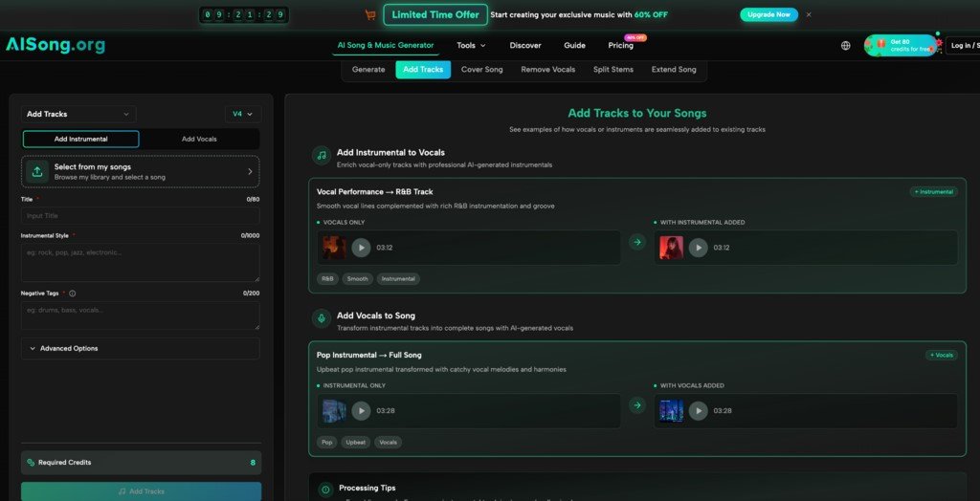Click the AISong.org logo
The image size is (980, 501).
click(56, 45)
